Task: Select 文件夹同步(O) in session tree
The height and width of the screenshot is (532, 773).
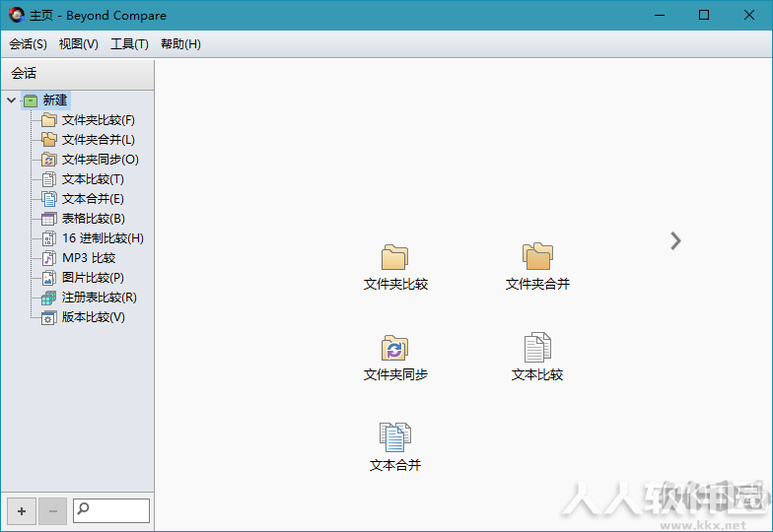Action: (101, 160)
